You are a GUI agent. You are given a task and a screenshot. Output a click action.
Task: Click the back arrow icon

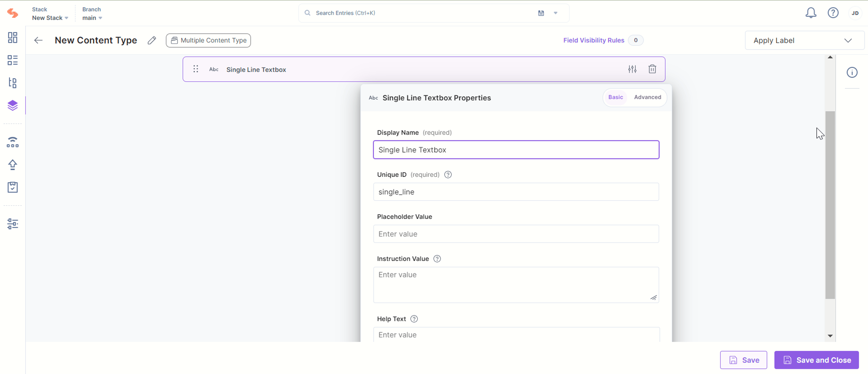pyautogui.click(x=38, y=40)
